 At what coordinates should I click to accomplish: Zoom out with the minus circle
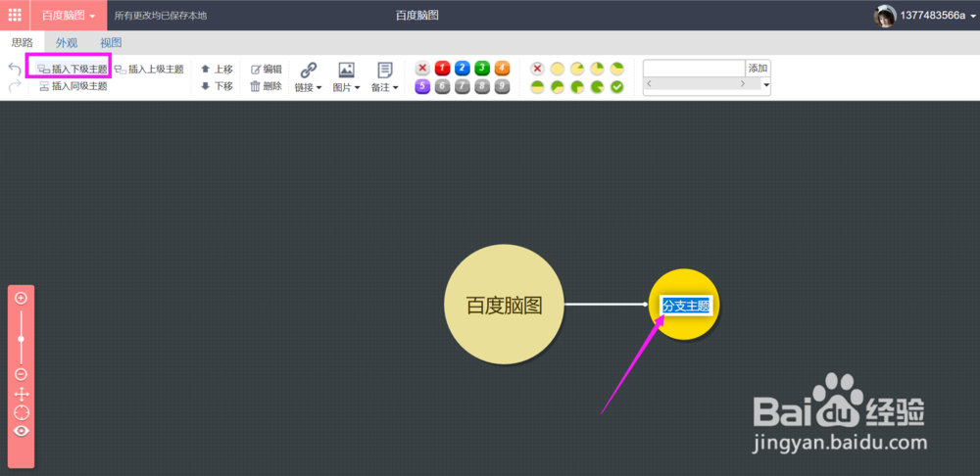tap(21, 374)
